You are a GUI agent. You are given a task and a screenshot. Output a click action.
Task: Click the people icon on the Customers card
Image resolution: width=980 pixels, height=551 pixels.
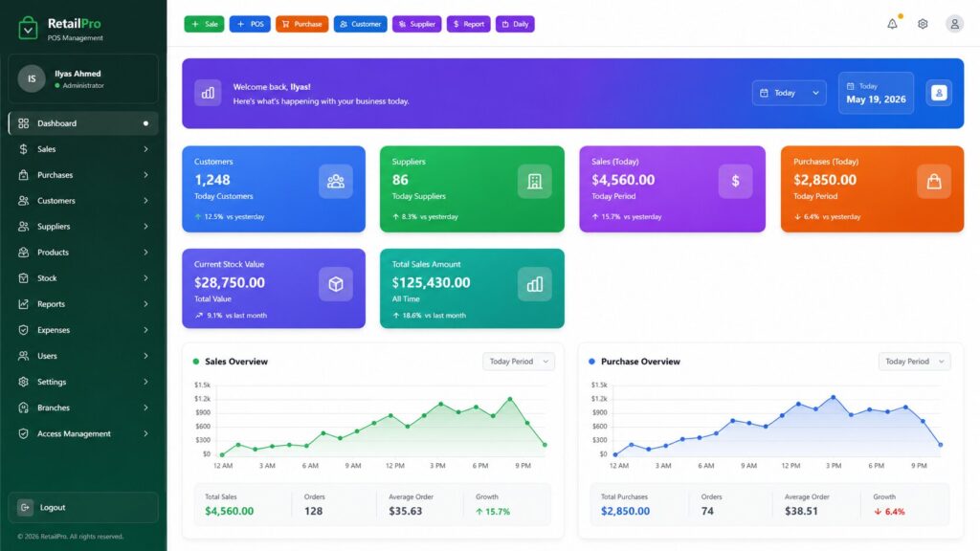(336, 181)
